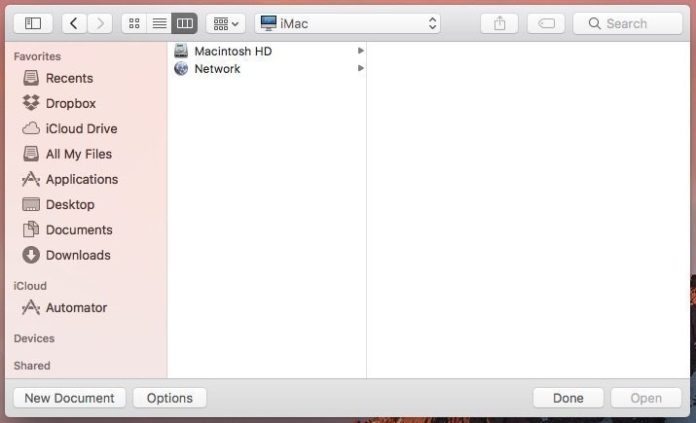Open Applications in the sidebar
Viewport: 696px width, 423px height.
click(82, 179)
